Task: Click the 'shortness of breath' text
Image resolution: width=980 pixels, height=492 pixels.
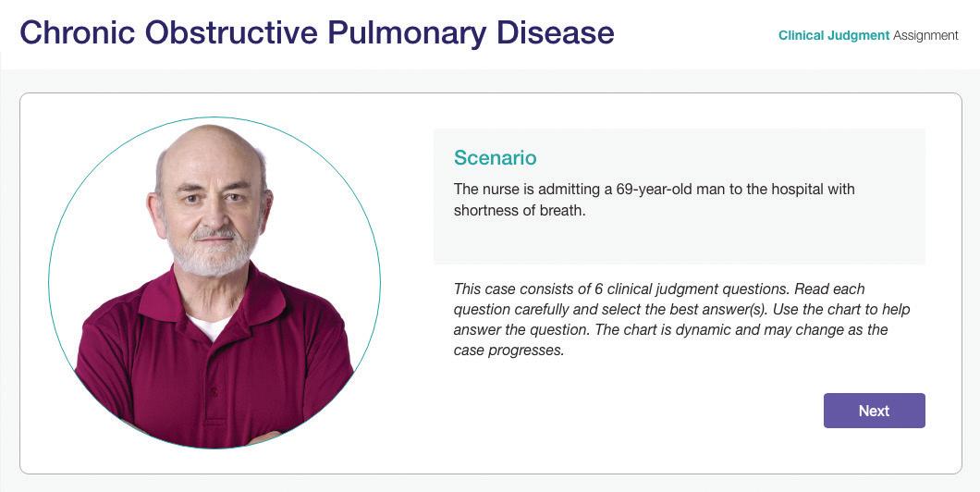Action: [x=520, y=210]
